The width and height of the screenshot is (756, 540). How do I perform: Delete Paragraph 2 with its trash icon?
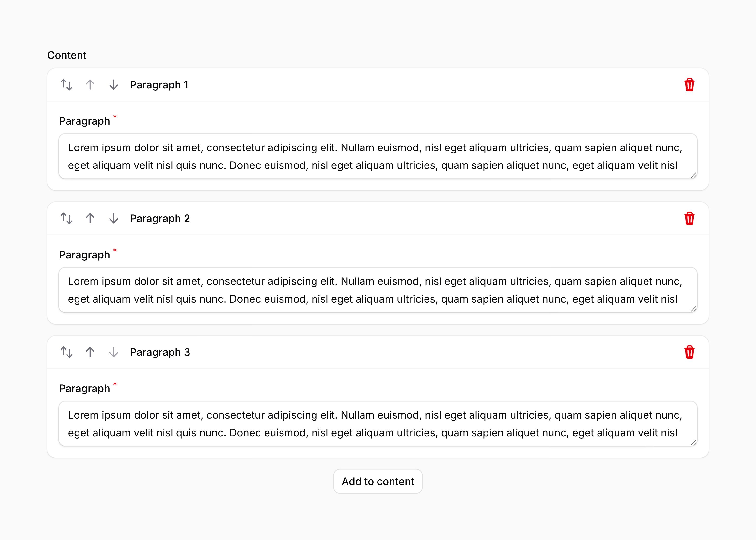[x=690, y=219]
